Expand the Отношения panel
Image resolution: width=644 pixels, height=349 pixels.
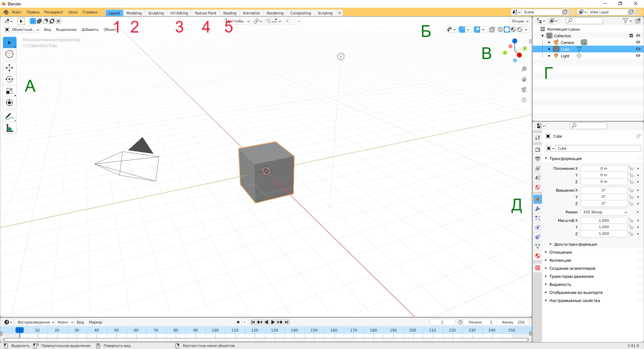point(560,252)
